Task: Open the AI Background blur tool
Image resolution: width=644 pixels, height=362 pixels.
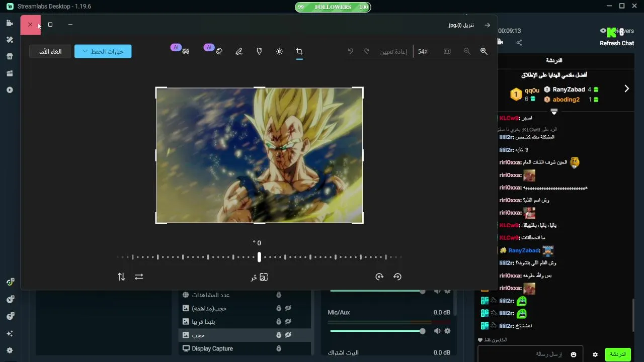Action: [x=185, y=51]
